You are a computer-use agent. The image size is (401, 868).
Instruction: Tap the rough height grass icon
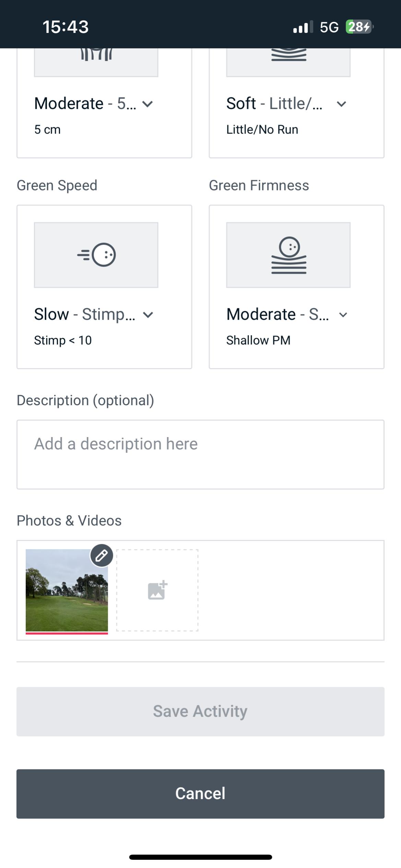(x=96, y=55)
